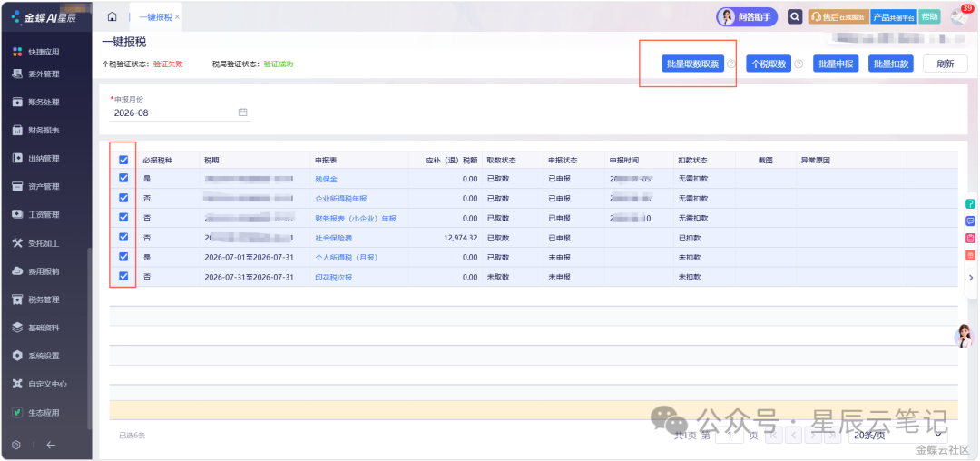Click the 验证成功 status text
Viewport: 980px width, 461px height.
[279, 64]
